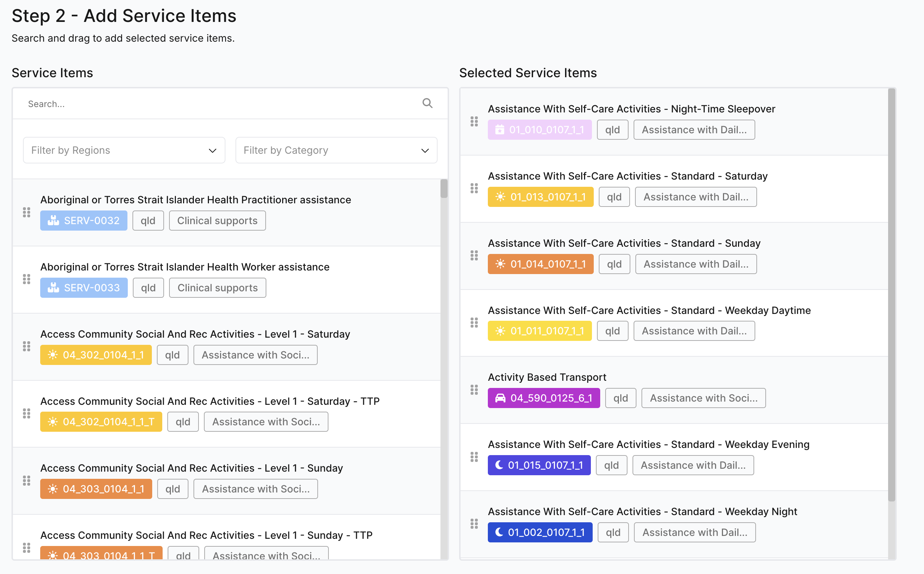Click the calendar icon on 01_010_0107_1_1 badge
The width and height of the screenshot is (924, 574).
click(x=500, y=130)
